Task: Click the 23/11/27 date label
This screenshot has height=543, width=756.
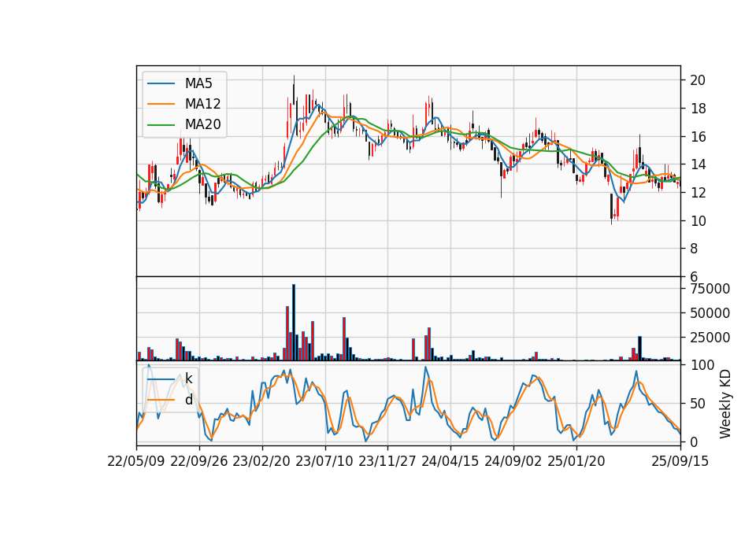Action: coord(387,461)
